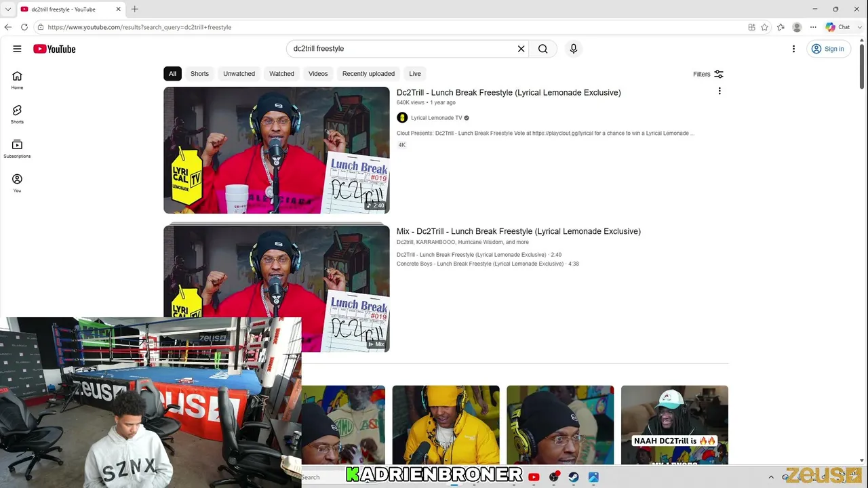Filter results by Videos chip
The image size is (868, 488).
[318, 74]
